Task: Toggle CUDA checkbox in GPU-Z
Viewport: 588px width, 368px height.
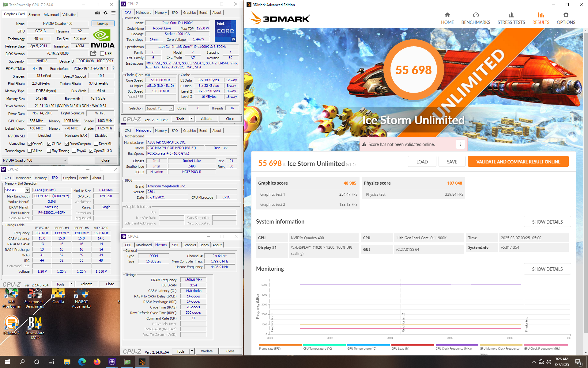Action: point(49,144)
